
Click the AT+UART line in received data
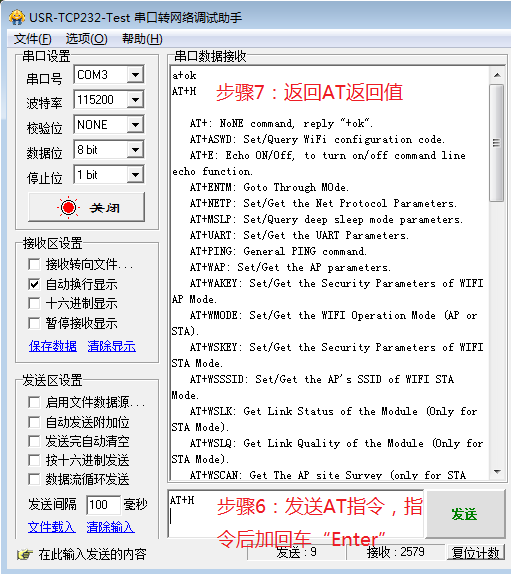(299, 235)
